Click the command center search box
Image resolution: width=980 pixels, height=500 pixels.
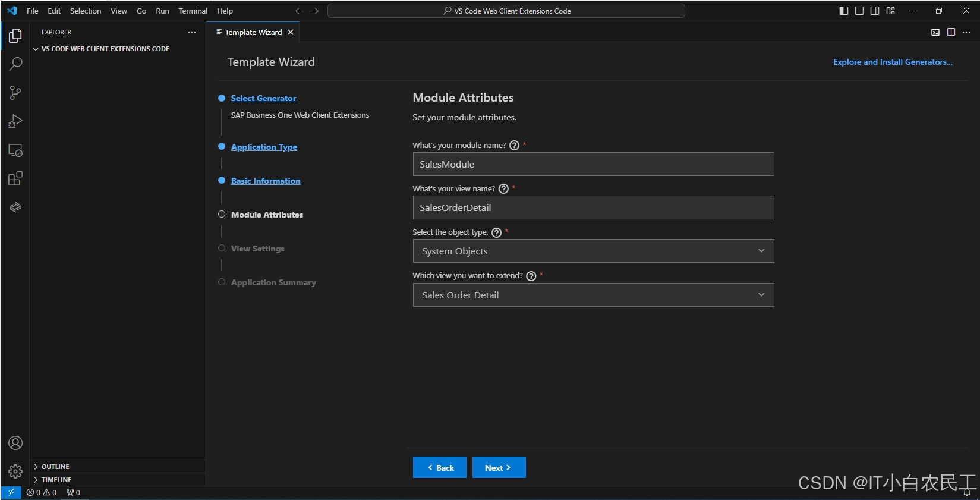(x=506, y=11)
